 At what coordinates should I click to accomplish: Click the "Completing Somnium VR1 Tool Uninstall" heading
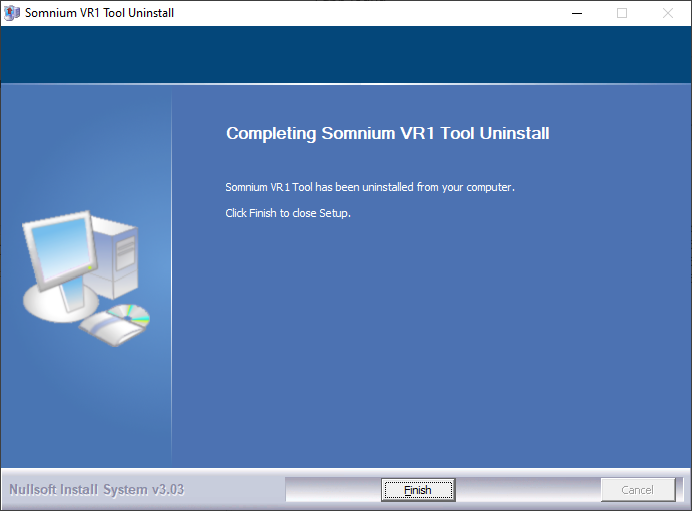tap(387, 133)
